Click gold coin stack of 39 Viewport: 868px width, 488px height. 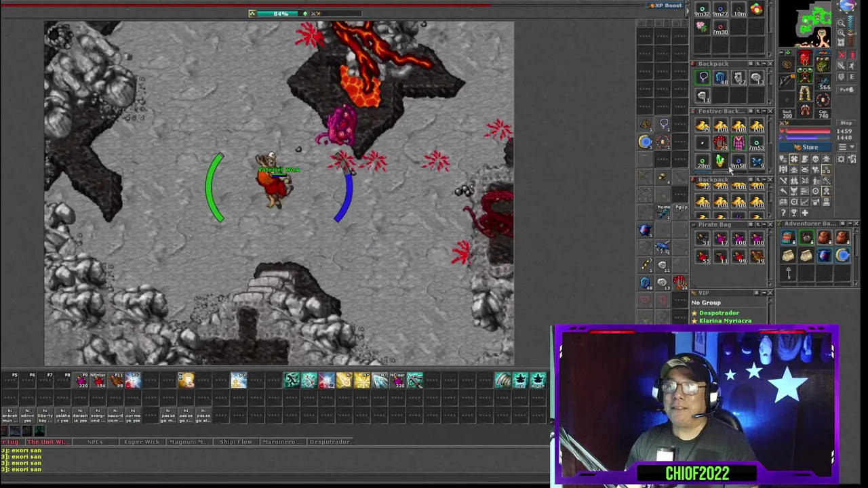pyautogui.click(x=703, y=125)
